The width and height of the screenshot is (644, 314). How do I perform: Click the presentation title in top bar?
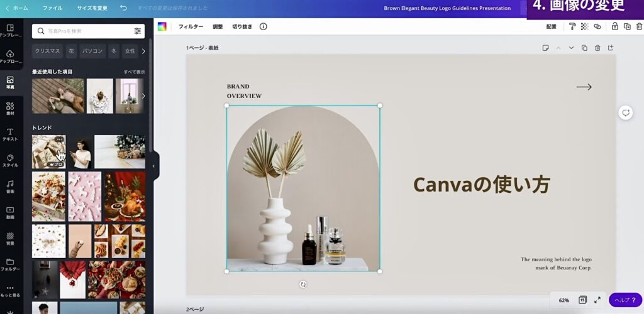click(447, 8)
